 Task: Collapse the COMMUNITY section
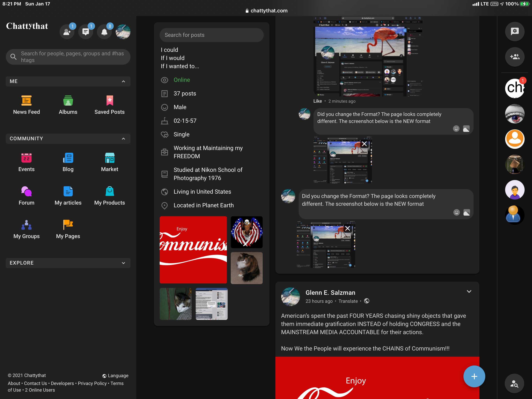point(68,139)
